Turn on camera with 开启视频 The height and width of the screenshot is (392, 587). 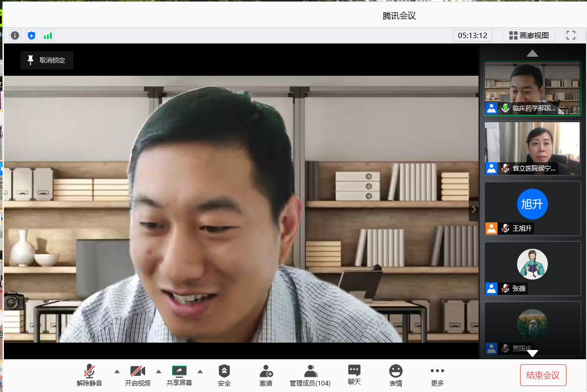(137, 375)
